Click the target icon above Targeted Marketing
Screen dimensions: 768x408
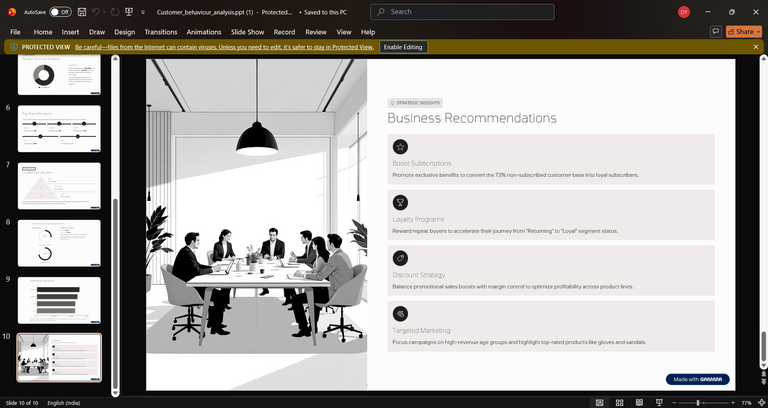400,313
